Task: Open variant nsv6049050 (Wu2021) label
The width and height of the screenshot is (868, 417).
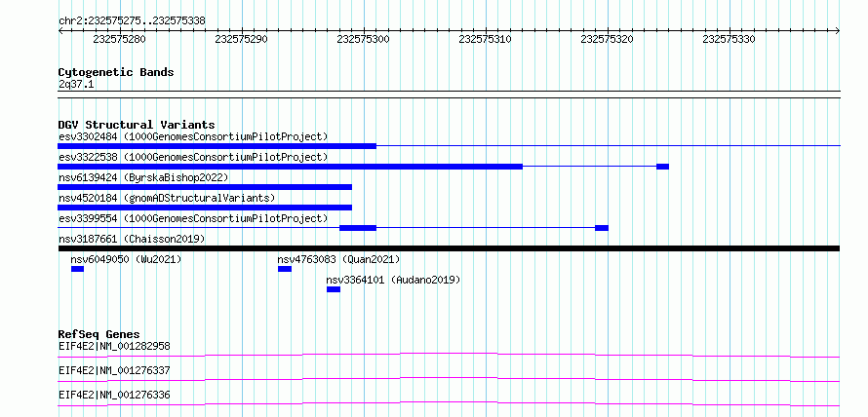Action: (126, 259)
